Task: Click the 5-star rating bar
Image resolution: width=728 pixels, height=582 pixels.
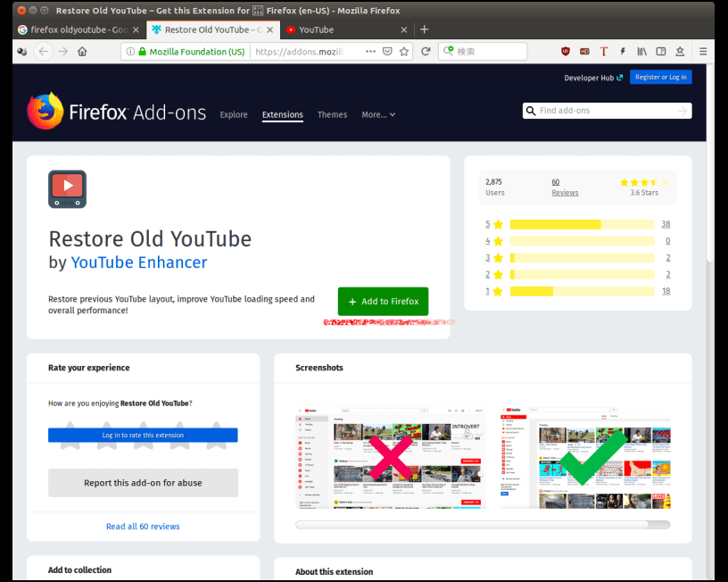Action: (x=582, y=225)
